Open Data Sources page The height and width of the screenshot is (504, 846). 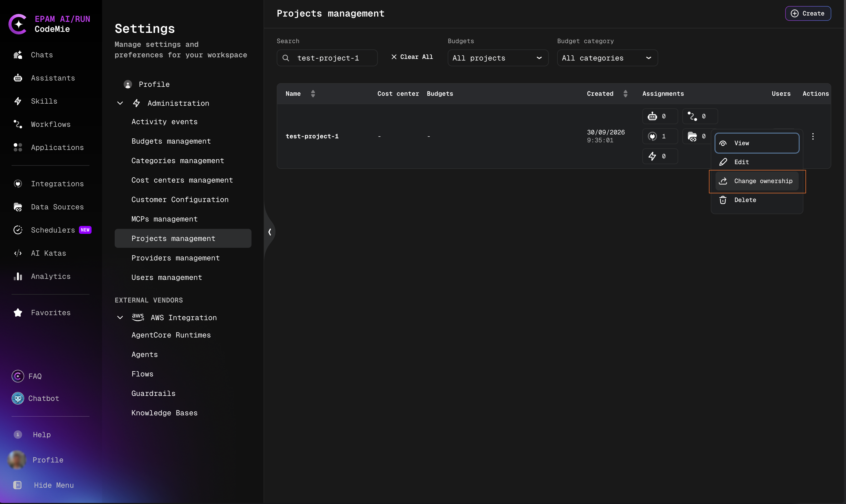[x=49, y=207]
